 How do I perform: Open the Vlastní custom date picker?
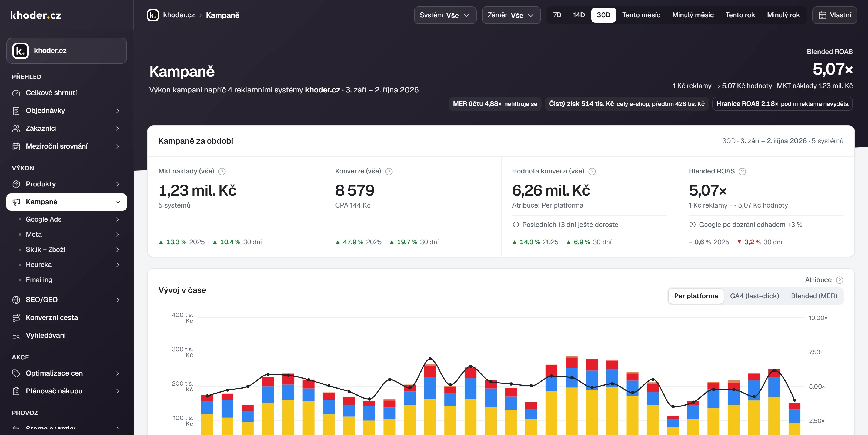tap(834, 15)
